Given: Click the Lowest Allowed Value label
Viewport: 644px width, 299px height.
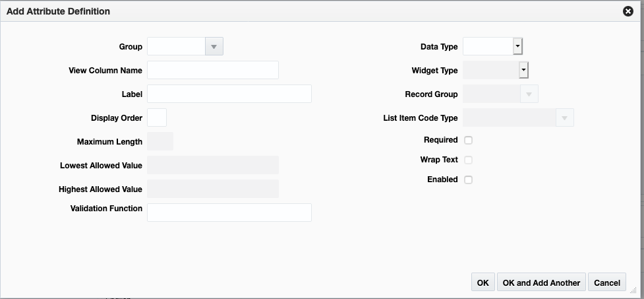Looking at the screenshot, I should [x=101, y=165].
